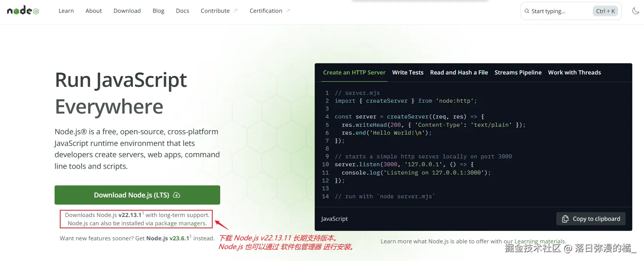Open the Contribute navigation link

(x=215, y=11)
